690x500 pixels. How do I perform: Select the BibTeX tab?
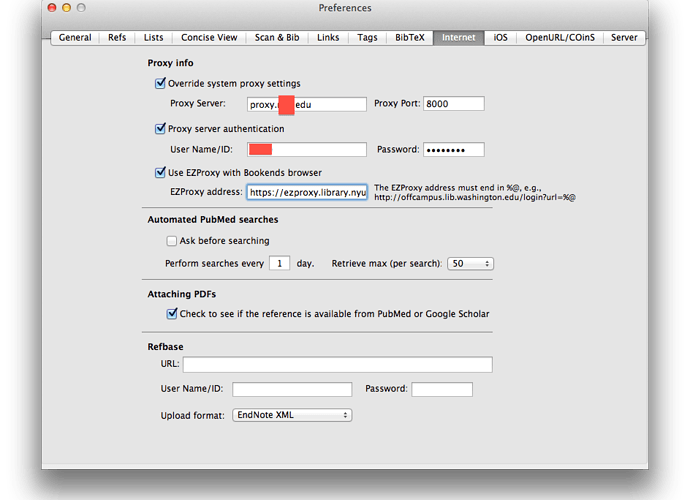pos(409,38)
